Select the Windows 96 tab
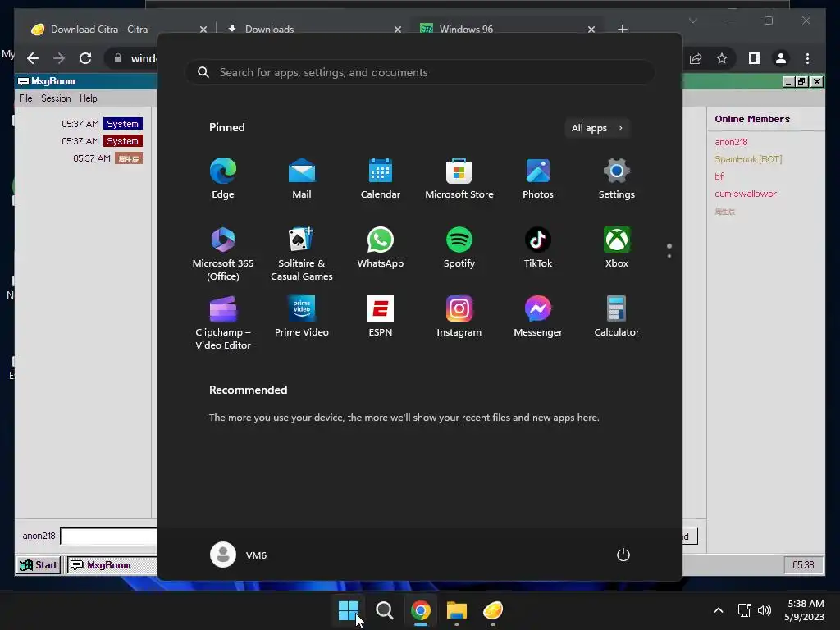840x630 pixels. (x=466, y=29)
